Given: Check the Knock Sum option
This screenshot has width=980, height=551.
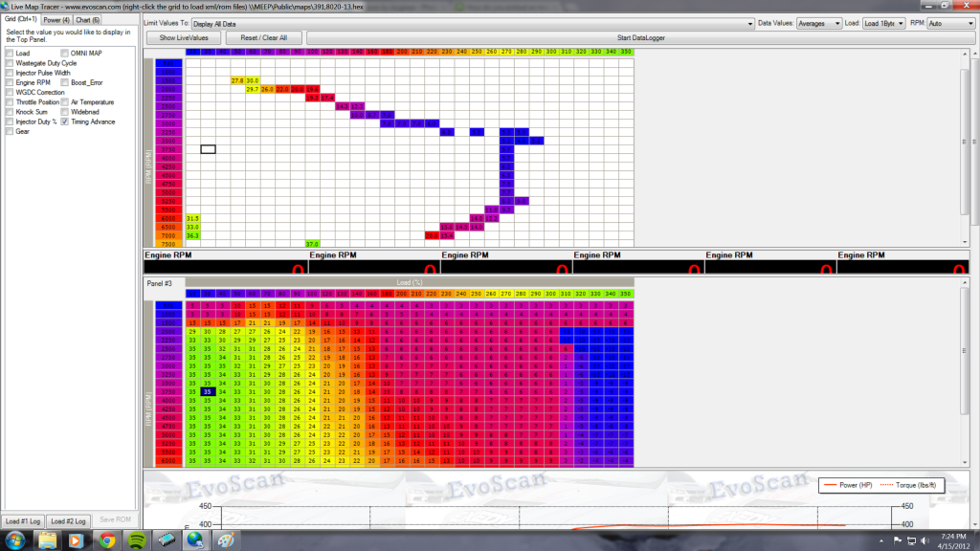Looking at the screenshot, I should (10, 112).
